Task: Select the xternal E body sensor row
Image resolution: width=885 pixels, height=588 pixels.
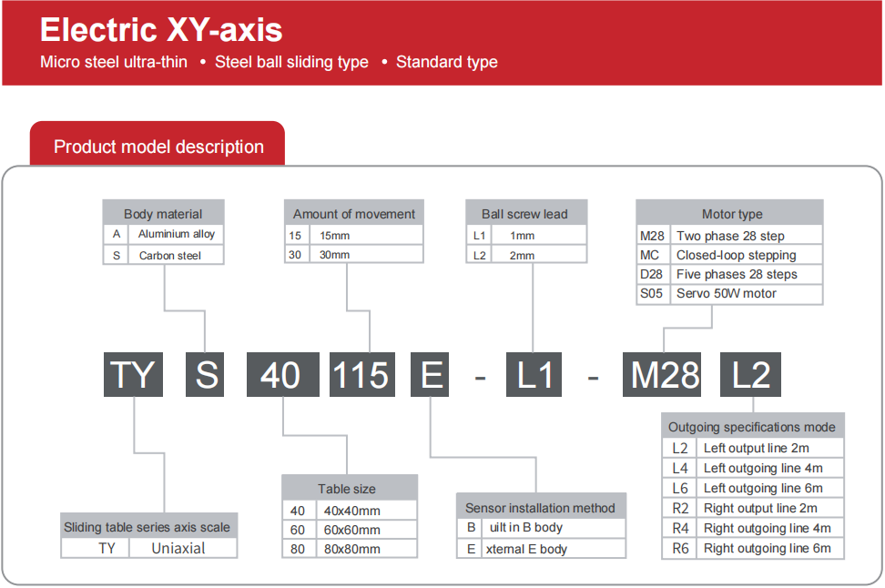Action: tap(527, 549)
